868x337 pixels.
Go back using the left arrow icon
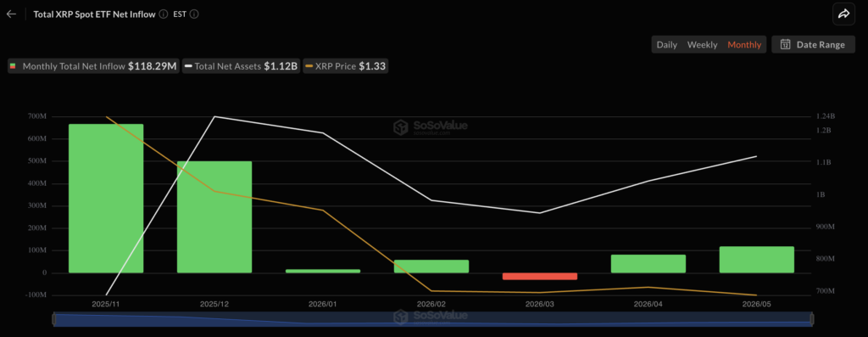[x=11, y=14]
